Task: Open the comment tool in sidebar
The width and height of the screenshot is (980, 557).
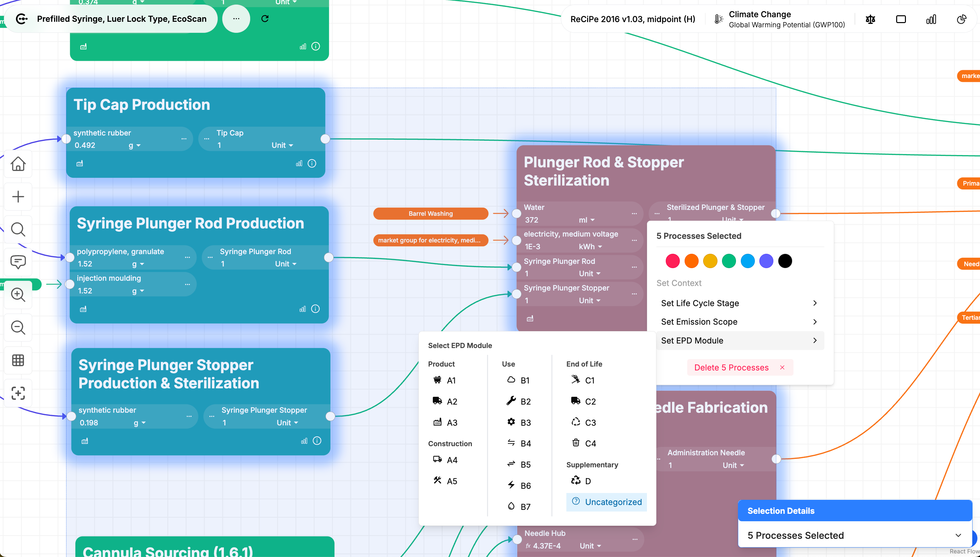Action: tap(18, 262)
